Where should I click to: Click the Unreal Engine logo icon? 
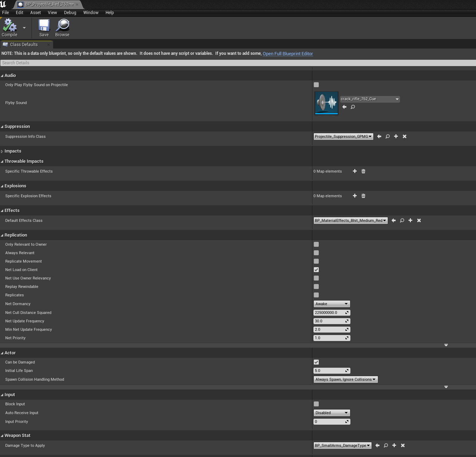pos(3,4)
